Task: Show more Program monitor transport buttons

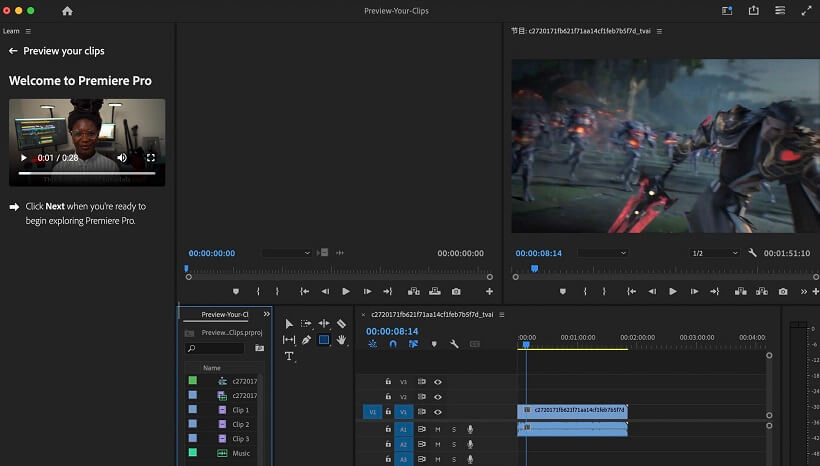Action: coord(804,291)
